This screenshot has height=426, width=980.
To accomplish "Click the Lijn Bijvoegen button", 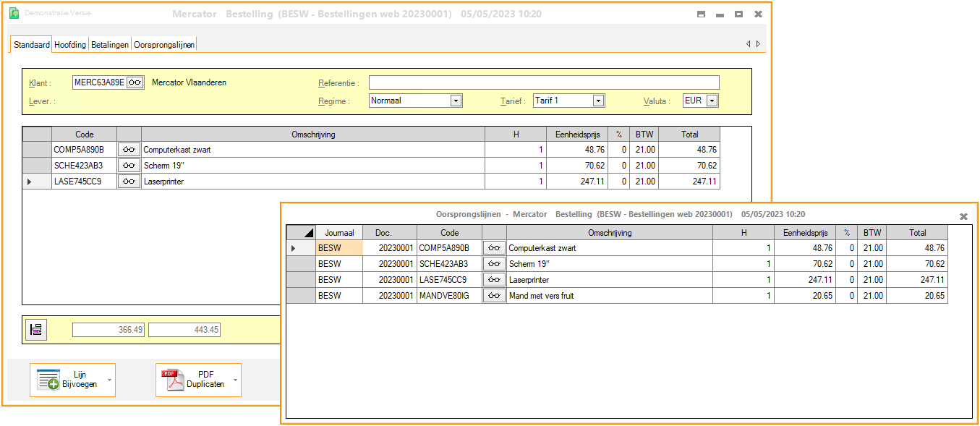I will (68, 380).
